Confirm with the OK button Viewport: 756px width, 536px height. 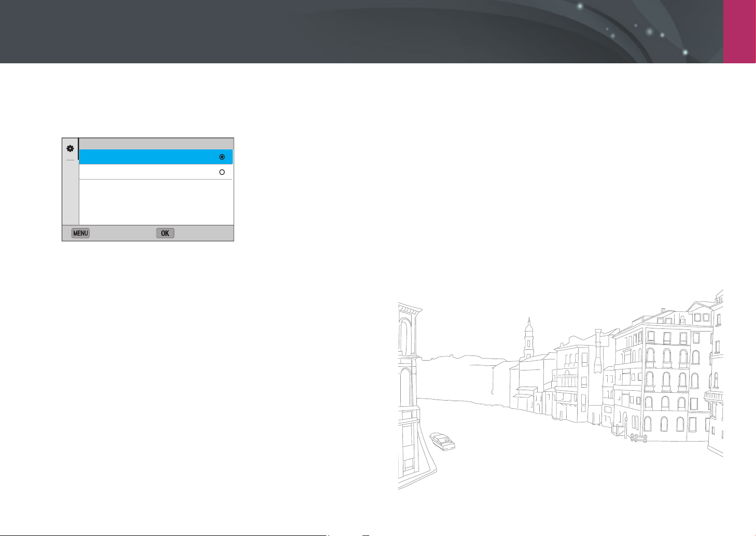[x=165, y=233]
